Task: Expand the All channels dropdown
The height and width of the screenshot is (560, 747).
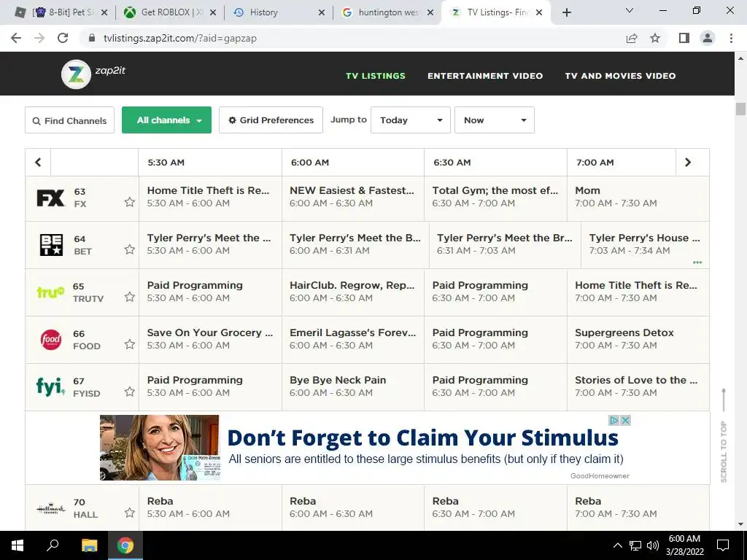Action: coord(167,120)
